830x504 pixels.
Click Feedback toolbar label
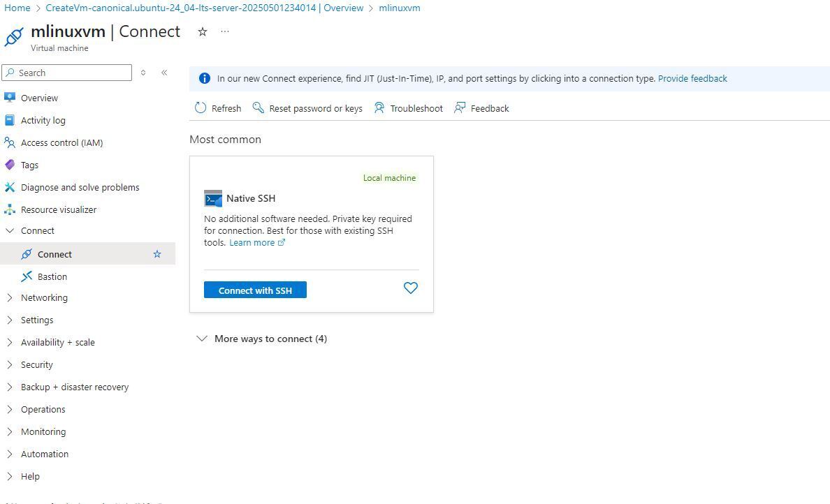coord(490,108)
